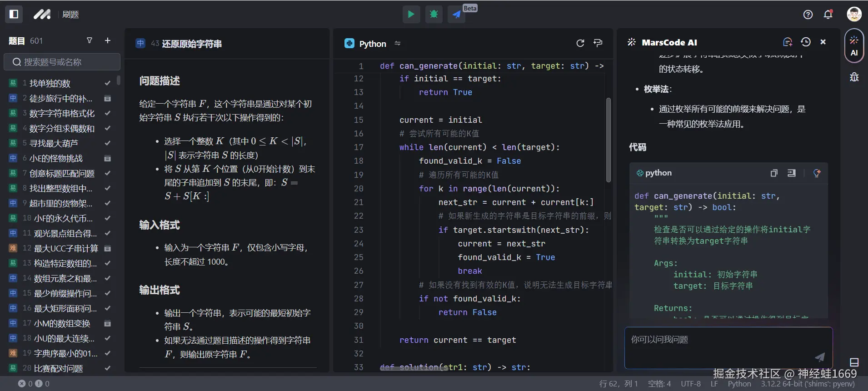This screenshot has height=391, width=868.
Task: Select Python language mode in status bar
Action: pos(739,384)
